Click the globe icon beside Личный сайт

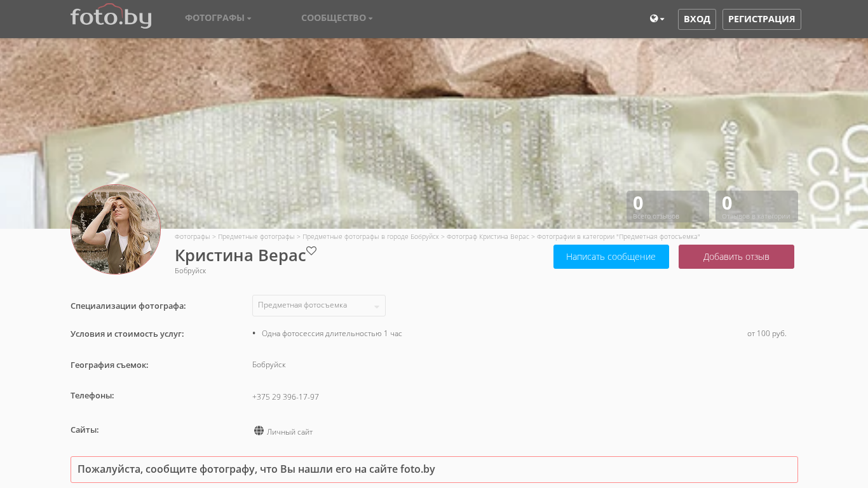point(259,431)
